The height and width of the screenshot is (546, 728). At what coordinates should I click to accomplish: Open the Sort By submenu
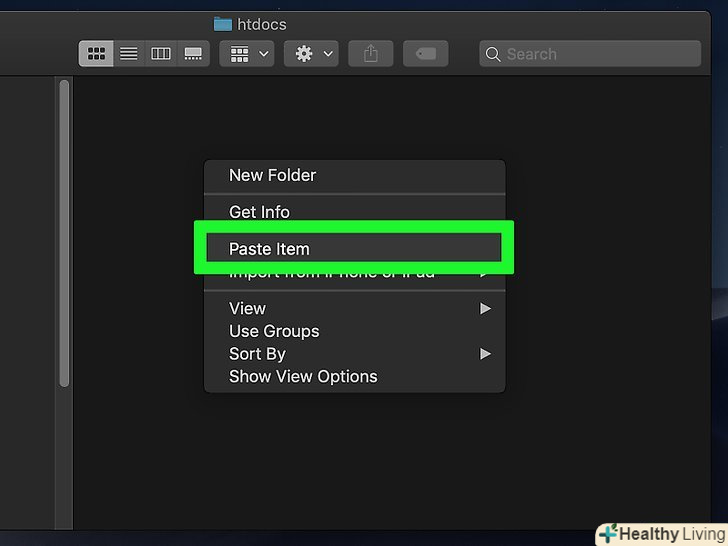pyautogui.click(x=355, y=354)
